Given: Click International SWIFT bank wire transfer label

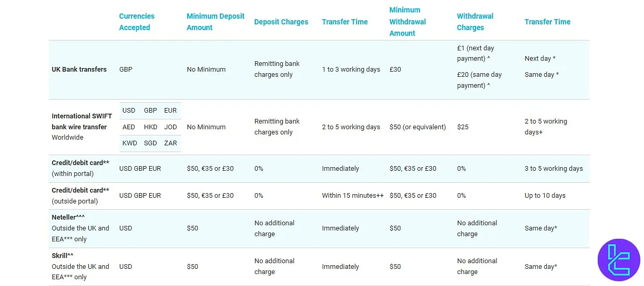Looking at the screenshot, I should coord(82,121).
